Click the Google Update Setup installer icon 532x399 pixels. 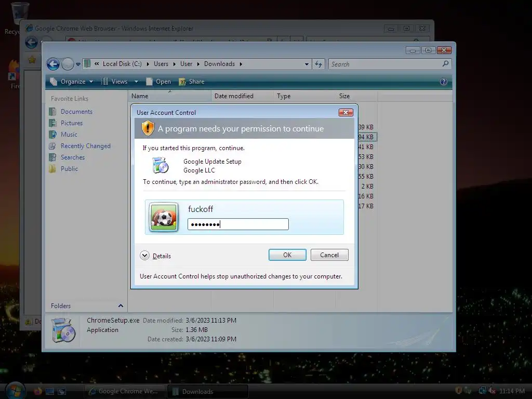pyautogui.click(x=161, y=165)
